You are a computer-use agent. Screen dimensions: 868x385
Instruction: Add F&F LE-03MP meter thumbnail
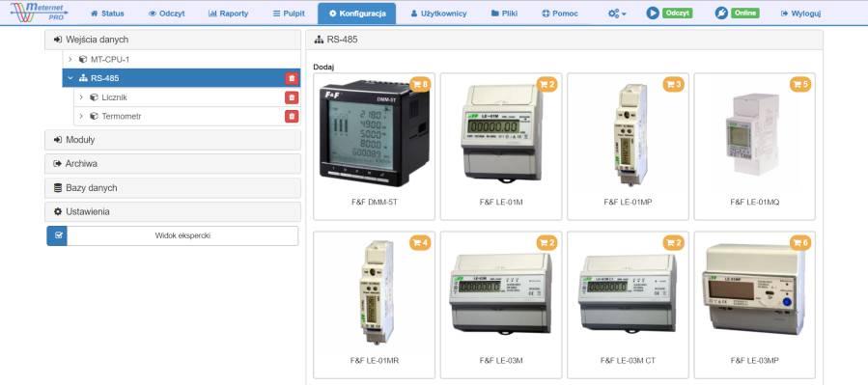[x=754, y=289]
